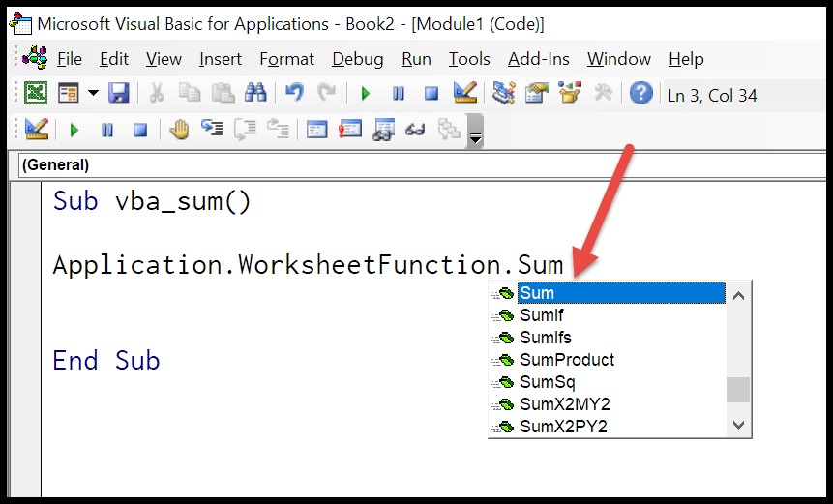Open the Insert UserForm dropdown arrow

point(93,94)
